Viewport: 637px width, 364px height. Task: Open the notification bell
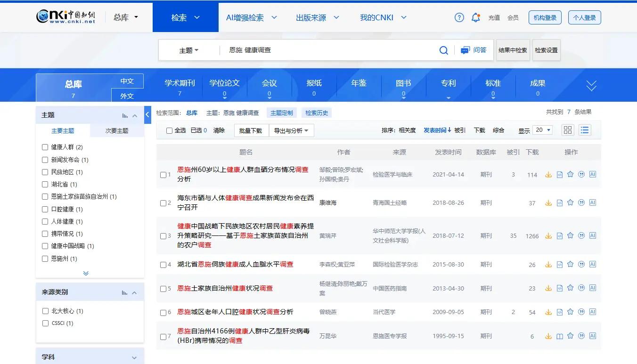click(476, 17)
